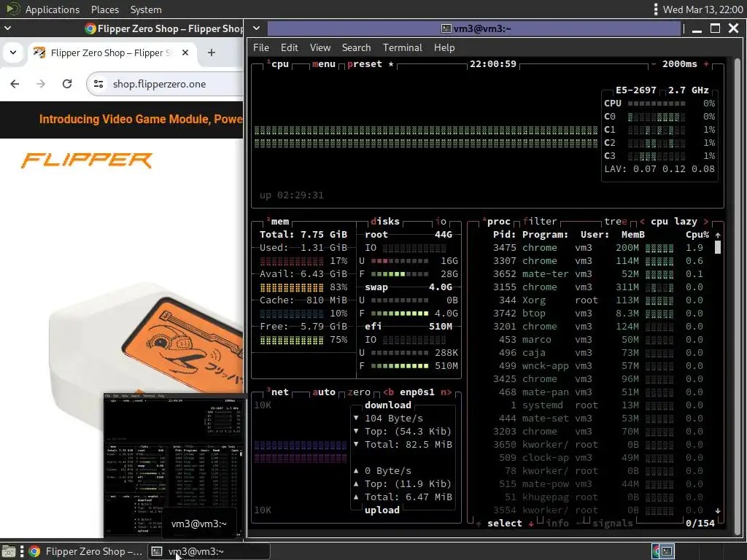747x560 pixels.
Task: View site information icon in address bar
Action: pos(98,84)
